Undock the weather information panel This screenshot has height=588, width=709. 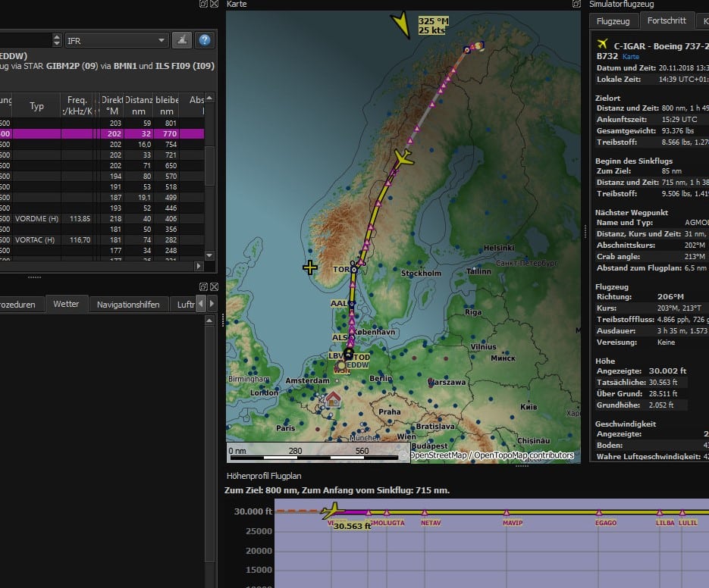pos(204,286)
